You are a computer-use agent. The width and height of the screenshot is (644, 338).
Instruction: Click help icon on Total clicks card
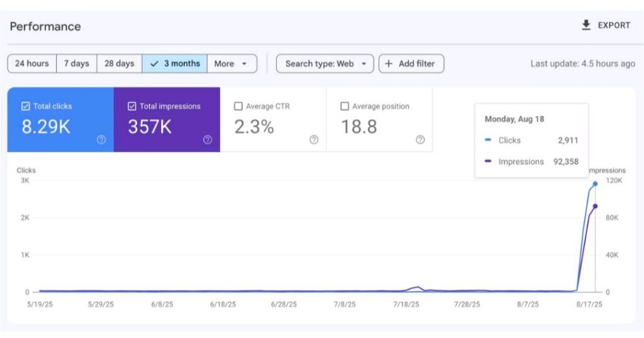tap(101, 140)
